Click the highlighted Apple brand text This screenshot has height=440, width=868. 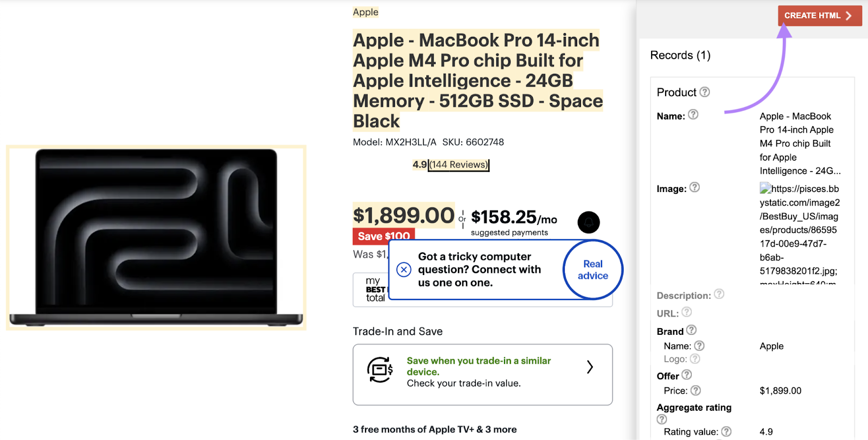[x=366, y=12]
